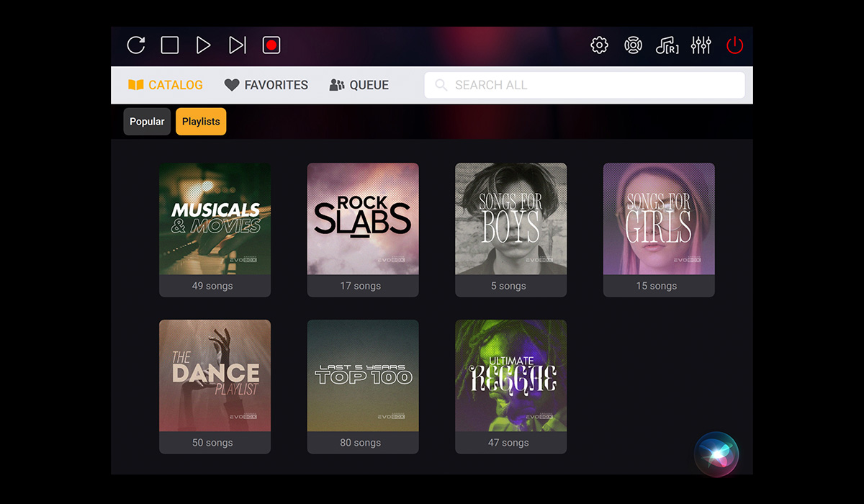This screenshot has width=864, height=504.
Task: Switch to the Catalog tab
Action: [x=166, y=85]
